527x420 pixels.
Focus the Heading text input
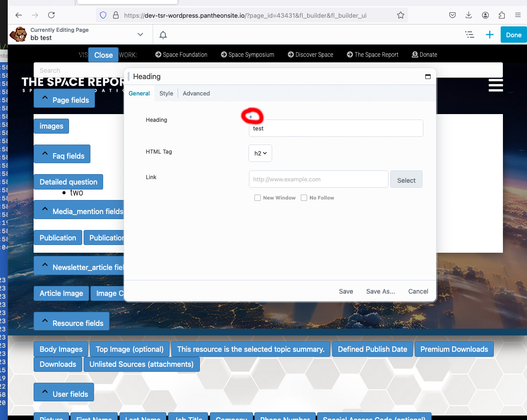(x=336, y=129)
